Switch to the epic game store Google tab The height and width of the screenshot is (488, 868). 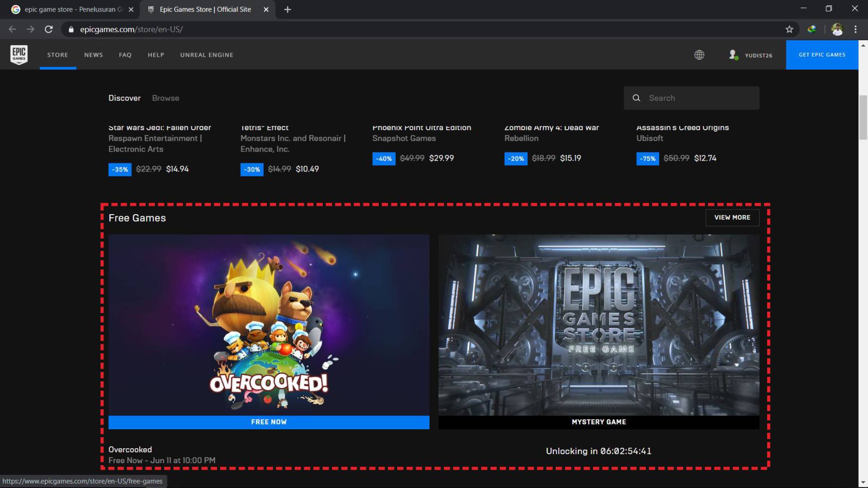click(70, 9)
